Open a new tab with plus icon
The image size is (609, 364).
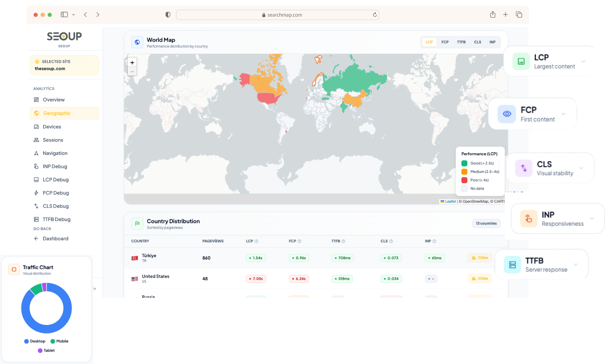coord(505,15)
